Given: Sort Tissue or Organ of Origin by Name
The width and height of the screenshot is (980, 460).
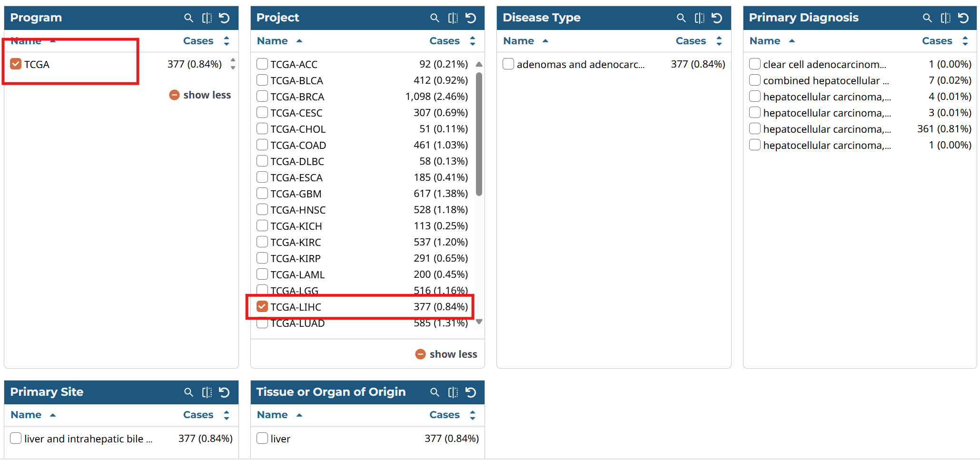Looking at the screenshot, I should point(279,415).
